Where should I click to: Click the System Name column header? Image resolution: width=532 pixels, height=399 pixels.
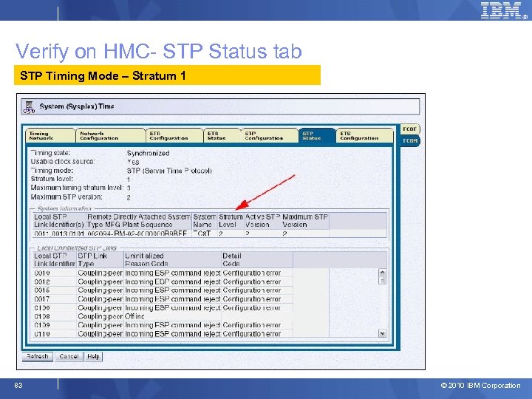(x=205, y=220)
